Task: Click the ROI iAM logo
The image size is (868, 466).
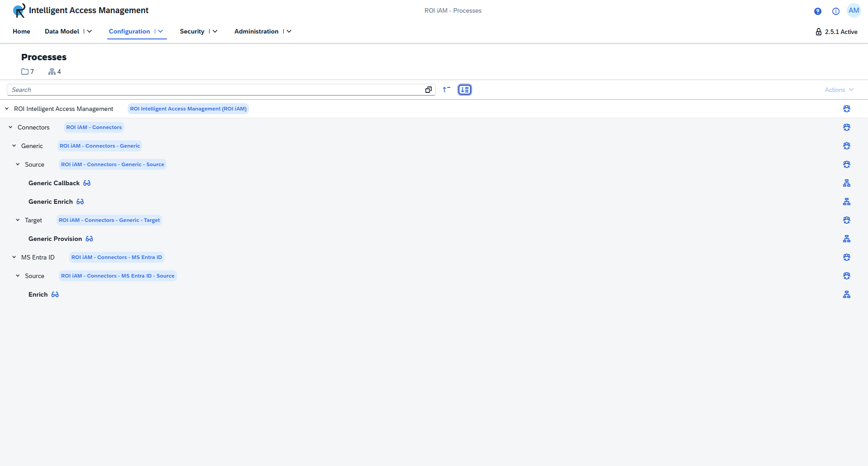Action: coord(19,10)
